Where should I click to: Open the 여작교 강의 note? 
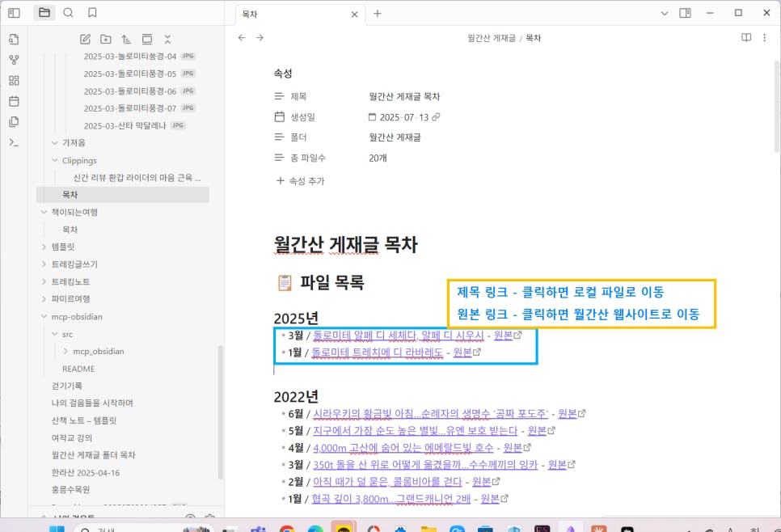coord(72,438)
